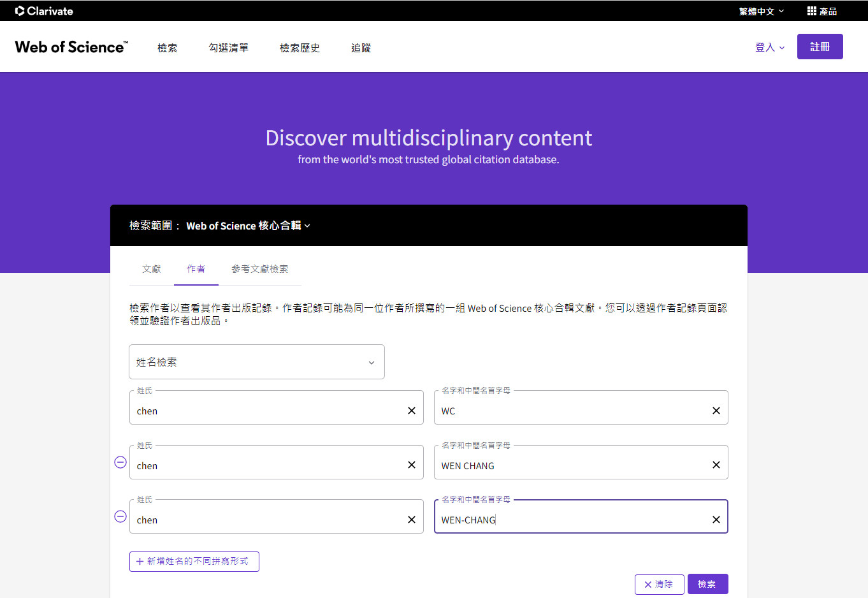Open the 追蹤 alerts menu
This screenshot has width=868, height=598.
[x=361, y=48]
